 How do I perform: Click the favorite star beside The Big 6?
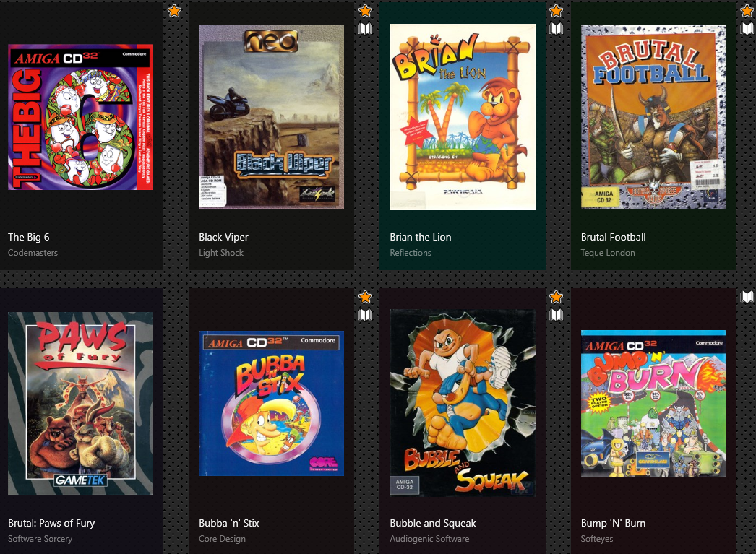point(174,11)
